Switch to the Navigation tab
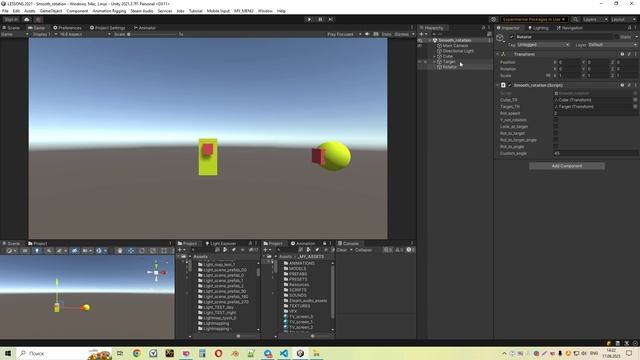This screenshot has width=640, height=360. (569, 28)
